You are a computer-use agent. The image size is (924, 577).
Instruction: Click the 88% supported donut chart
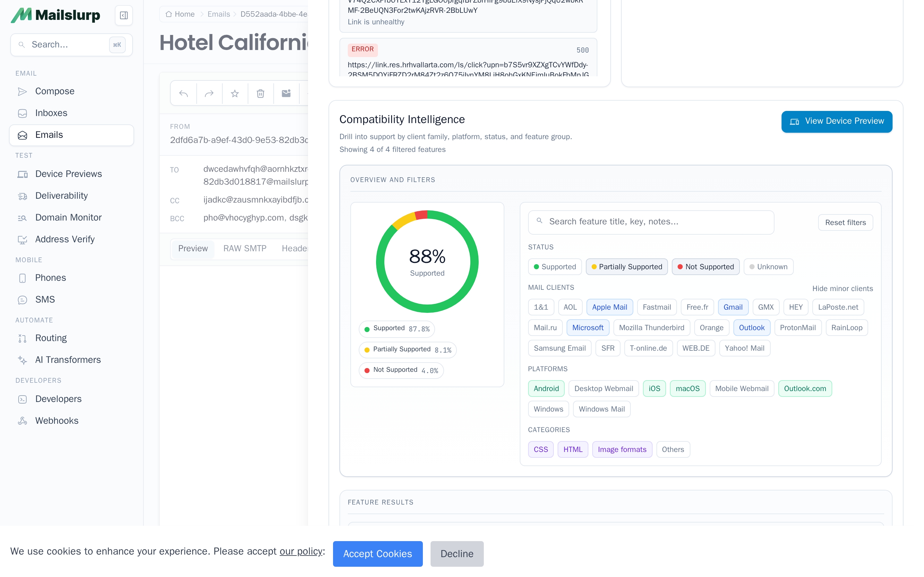click(x=427, y=262)
